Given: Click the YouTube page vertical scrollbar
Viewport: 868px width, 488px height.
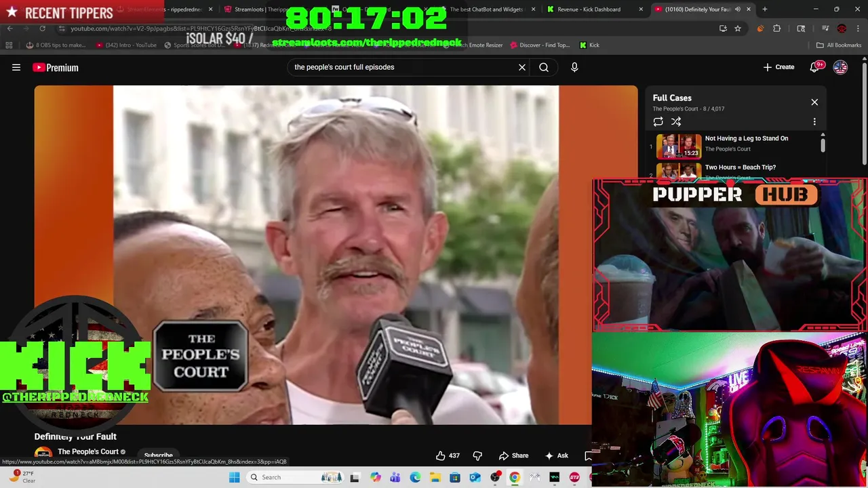Looking at the screenshot, I should coord(864,113).
